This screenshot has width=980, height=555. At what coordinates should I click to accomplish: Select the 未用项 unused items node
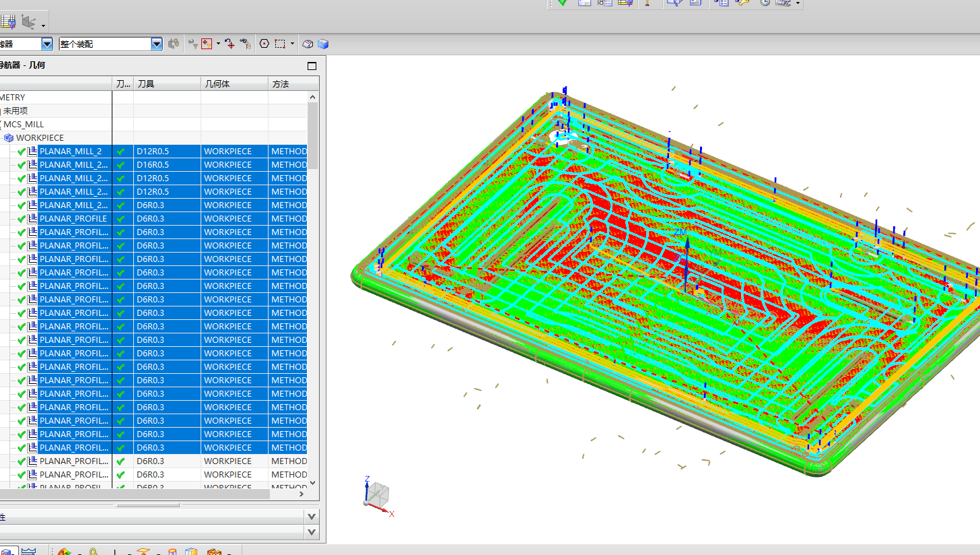15,111
